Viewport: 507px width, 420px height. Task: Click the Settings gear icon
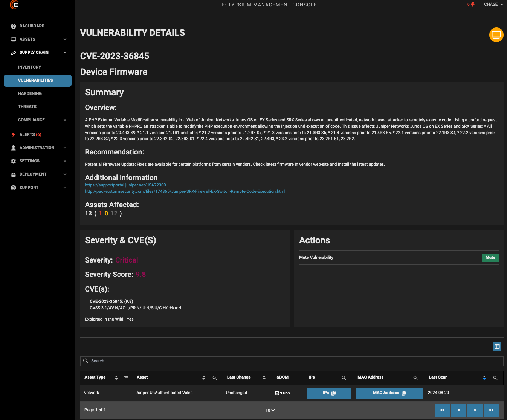point(14,161)
